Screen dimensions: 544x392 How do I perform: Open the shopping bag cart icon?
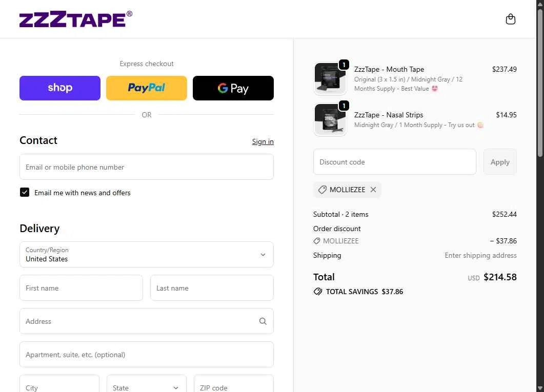point(510,19)
